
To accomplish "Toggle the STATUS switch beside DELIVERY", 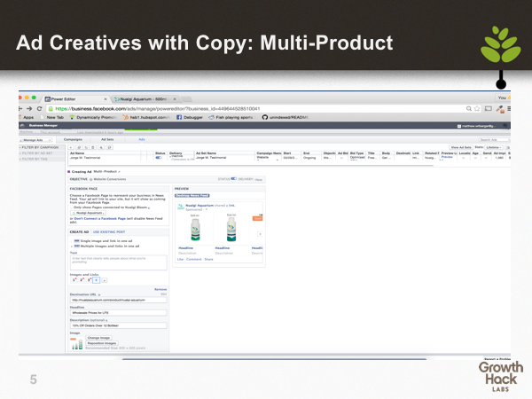I will [x=234, y=179].
